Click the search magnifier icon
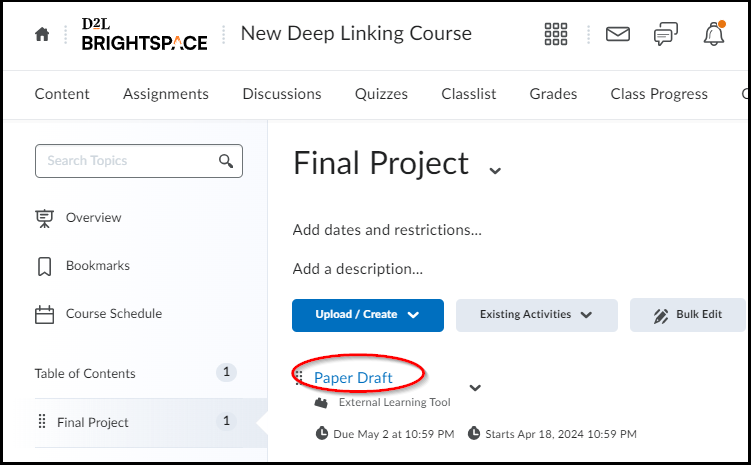Viewport: 751px width, 465px height. coord(226,161)
